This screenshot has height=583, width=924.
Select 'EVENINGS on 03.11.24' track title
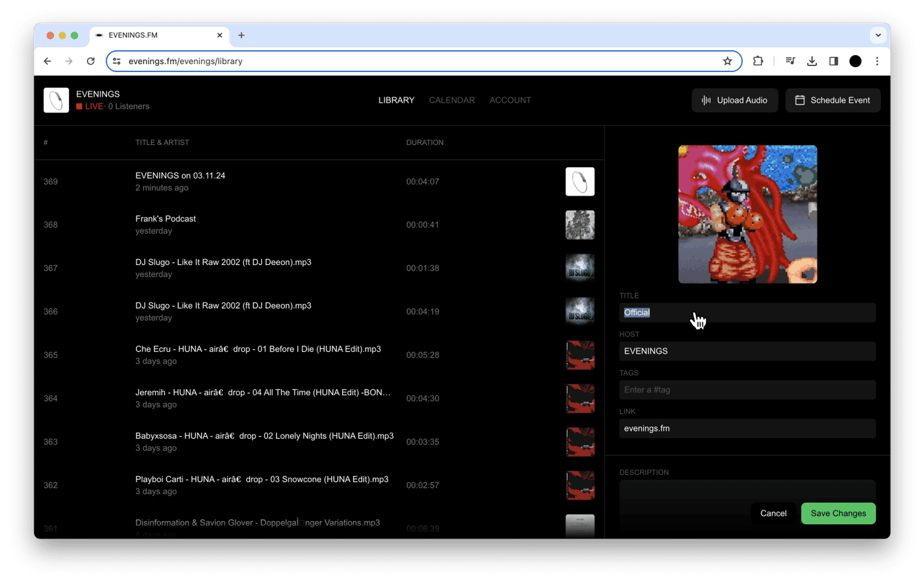[x=180, y=176]
